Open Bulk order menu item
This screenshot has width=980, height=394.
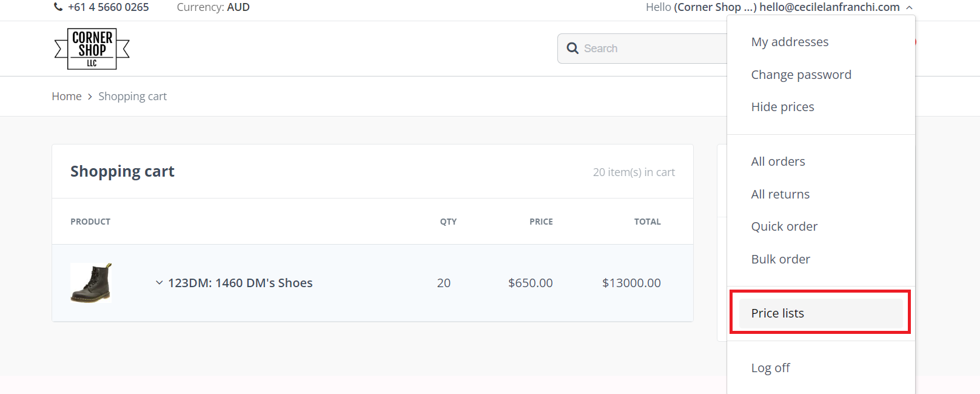click(x=780, y=259)
